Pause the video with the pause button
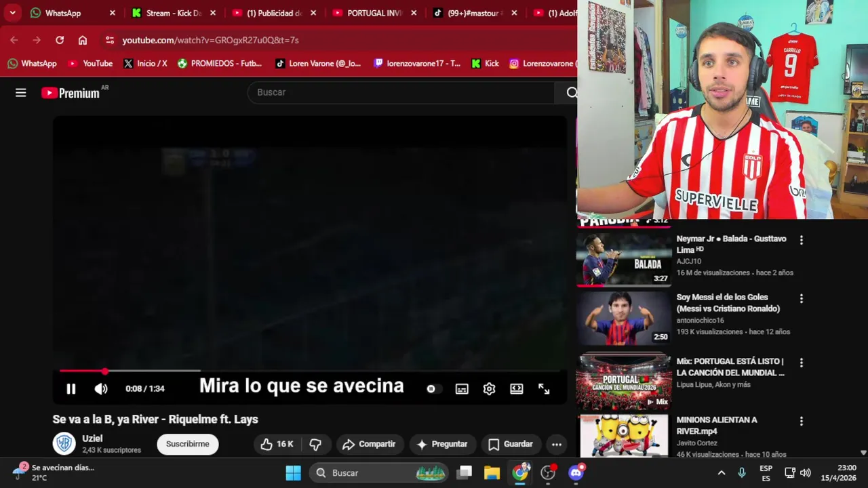The height and width of the screenshot is (488, 868). [x=71, y=388]
